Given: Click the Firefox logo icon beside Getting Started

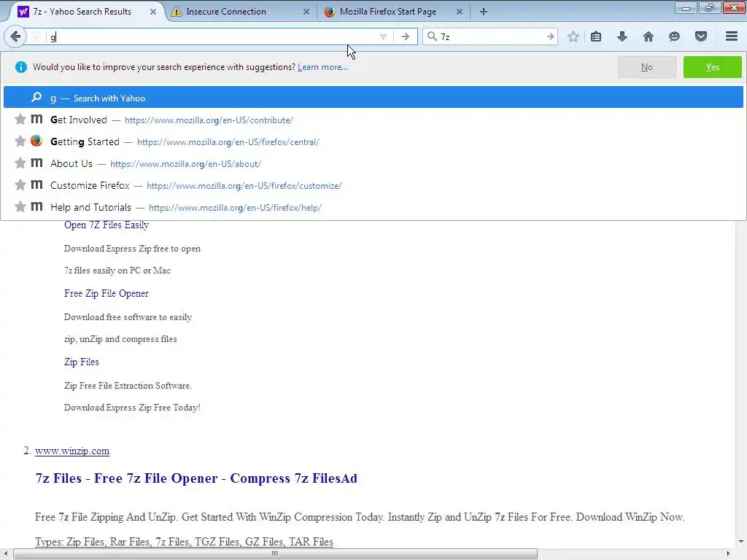Looking at the screenshot, I should tap(36, 141).
